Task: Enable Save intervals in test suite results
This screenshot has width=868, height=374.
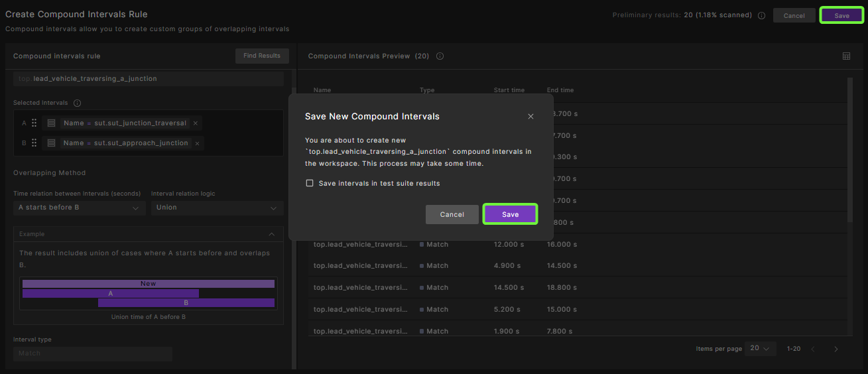Action: [x=310, y=184]
